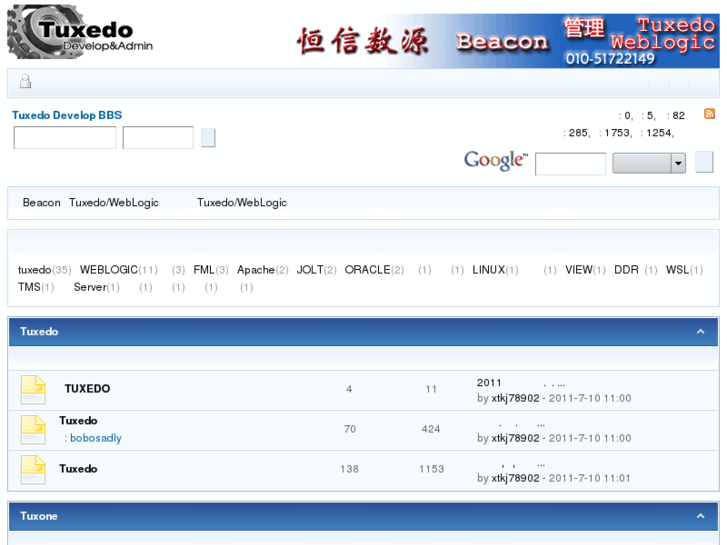Open moderator bobosadly's profile
This screenshot has height=545, width=727.
pyautogui.click(x=96, y=438)
